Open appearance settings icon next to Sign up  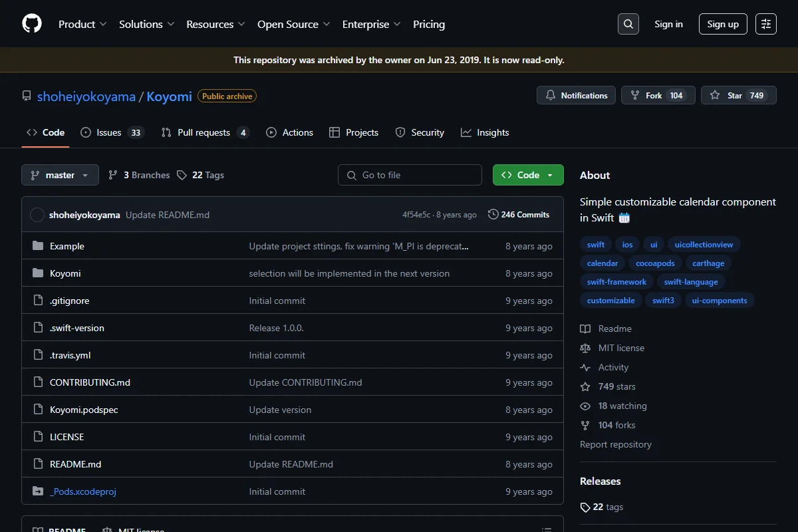tap(766, 24)
